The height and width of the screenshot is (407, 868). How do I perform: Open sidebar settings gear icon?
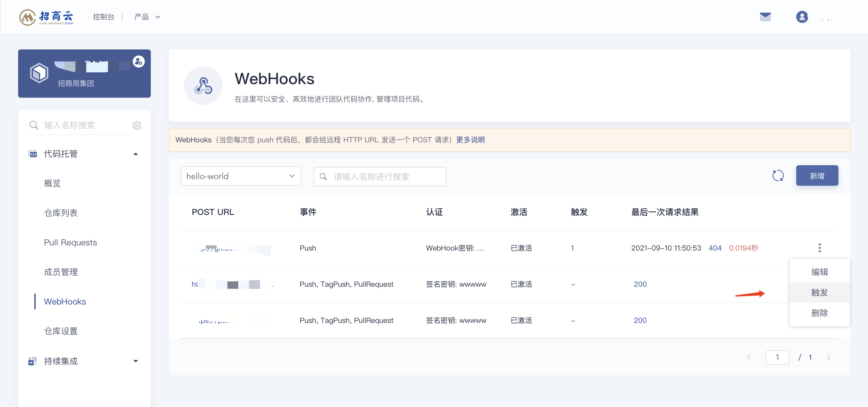click(137, 125)
